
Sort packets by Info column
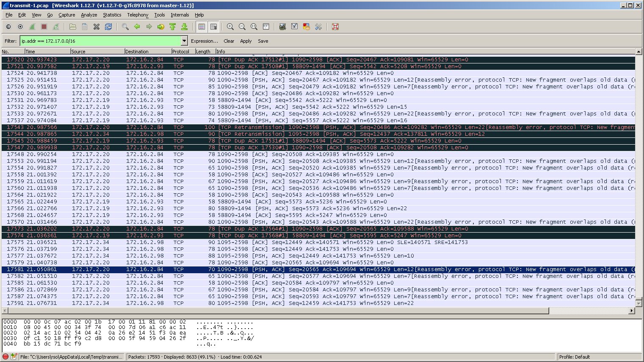click(x=426, y=52)
